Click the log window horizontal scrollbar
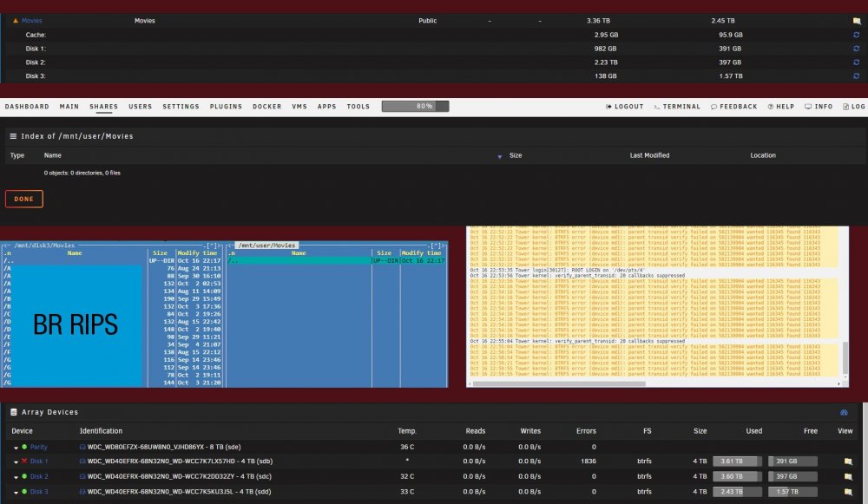Image resolution: width=868 pixels, height=504 pixels. pyautogui.click(x=559, y=383)
